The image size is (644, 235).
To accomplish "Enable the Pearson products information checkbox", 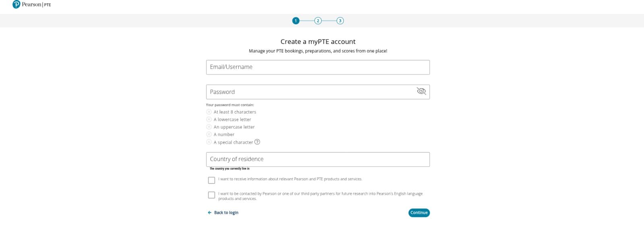I will coord(212,180).
